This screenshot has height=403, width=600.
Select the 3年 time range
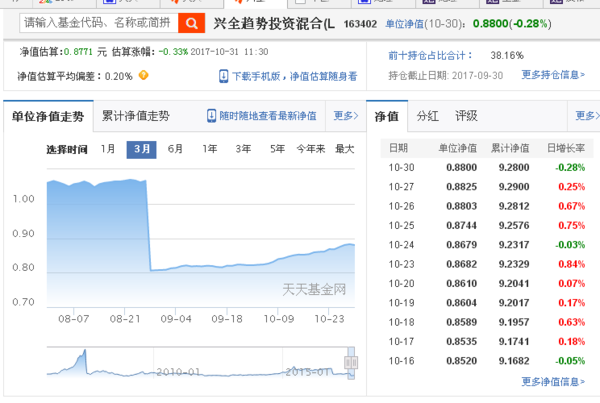(243, 149)
